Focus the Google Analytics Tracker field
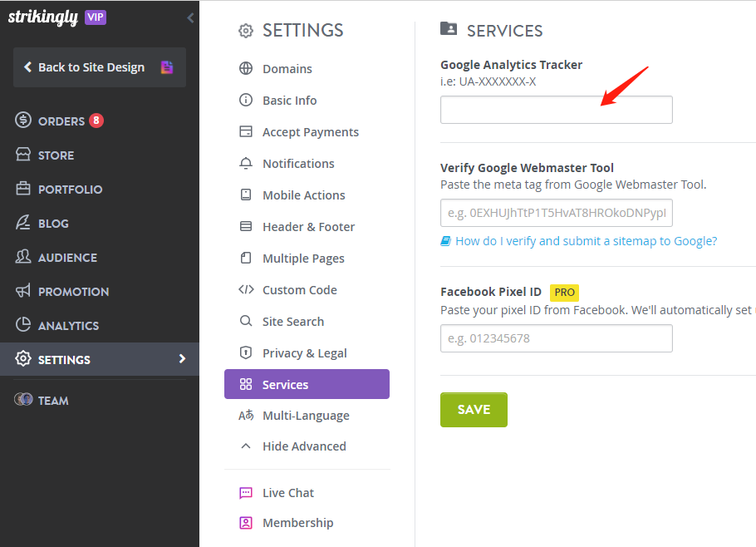The width and height of the screenshot is (756, 547). coord(557,110)
